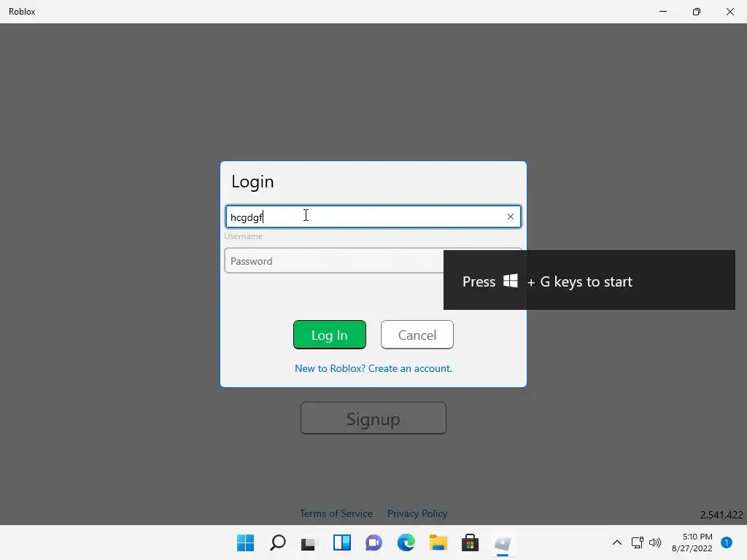Viewport: 747px width, 560px height.
Task: Click the Login dialog heading
Action: point(252,182)
